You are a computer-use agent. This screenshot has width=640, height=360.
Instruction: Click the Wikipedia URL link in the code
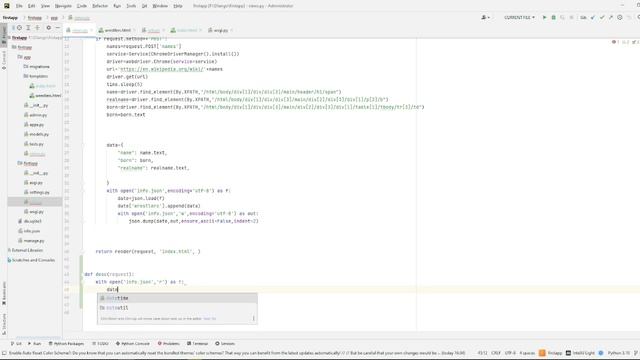(161, 69)
